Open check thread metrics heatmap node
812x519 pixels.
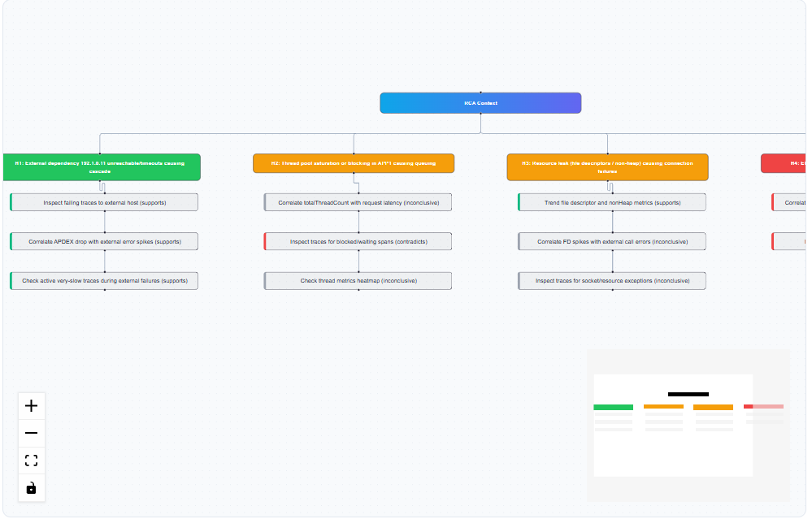[x=358, y=280]
